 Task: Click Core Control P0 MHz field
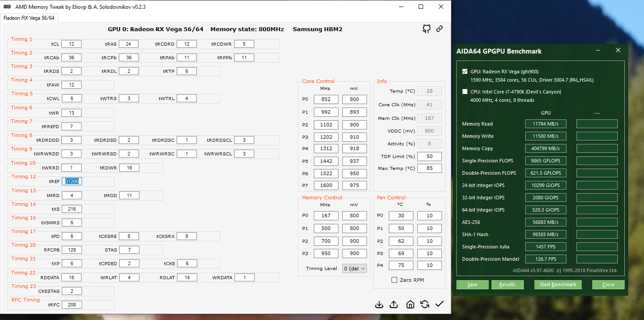click(x=326, y=99)
